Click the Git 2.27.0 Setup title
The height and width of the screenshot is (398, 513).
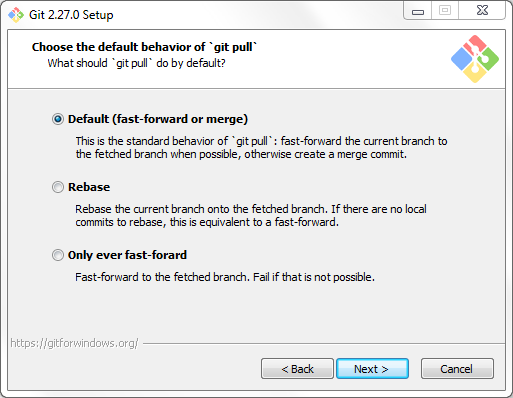(71, 15)
